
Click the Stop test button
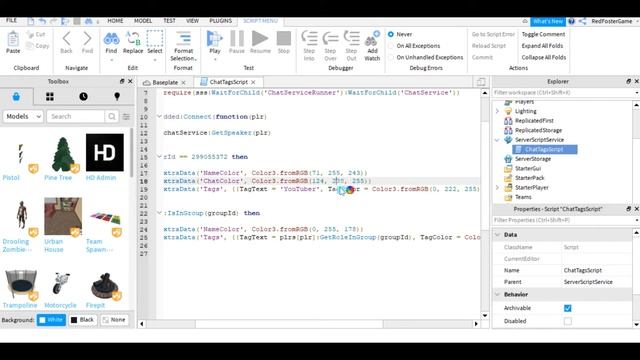point(284,39)
